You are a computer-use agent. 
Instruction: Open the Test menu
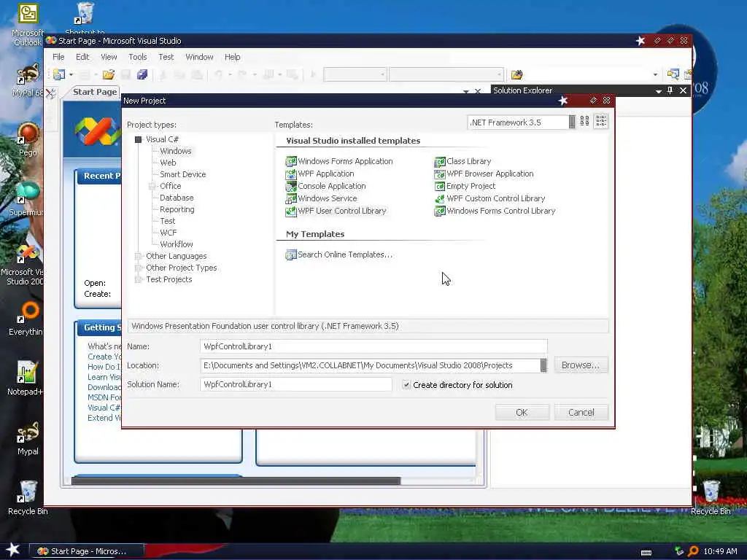coord(166,57)
